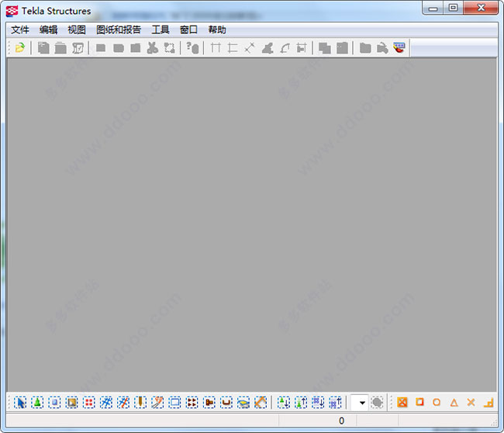Click the Select planes (yellow-blue plane) switch

tap(243, 403)
